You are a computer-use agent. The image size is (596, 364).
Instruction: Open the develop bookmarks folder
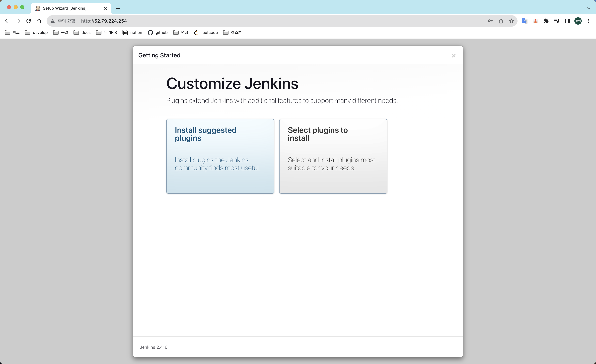pos(37,32)
